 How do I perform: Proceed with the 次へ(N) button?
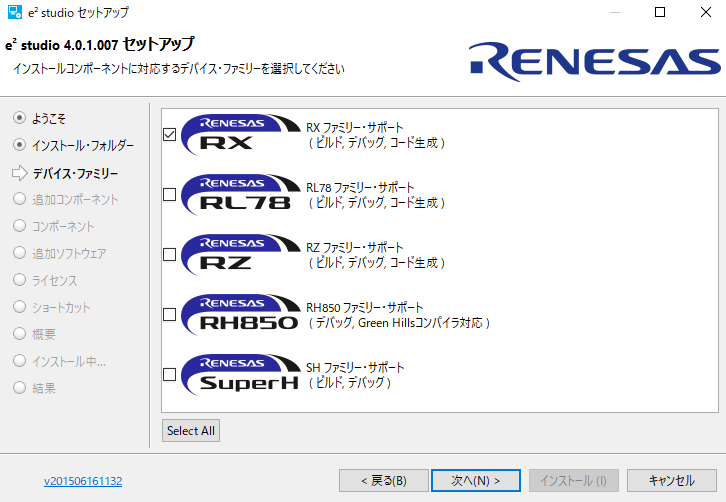476,481
